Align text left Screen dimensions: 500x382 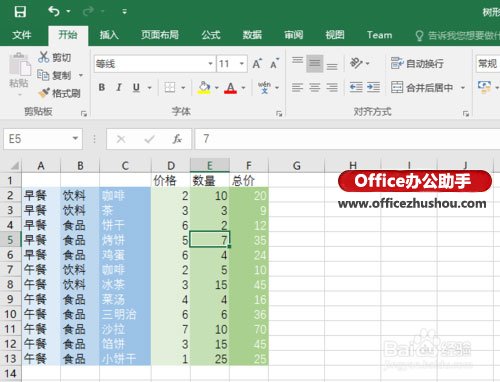click(x=297, y=87)
